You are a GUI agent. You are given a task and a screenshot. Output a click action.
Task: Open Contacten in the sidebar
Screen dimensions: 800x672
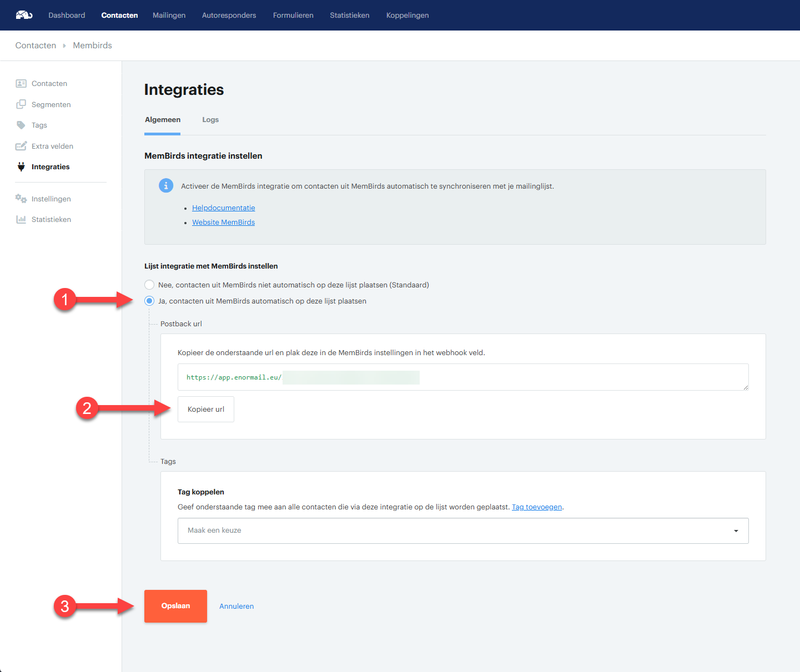click(49, 84)
